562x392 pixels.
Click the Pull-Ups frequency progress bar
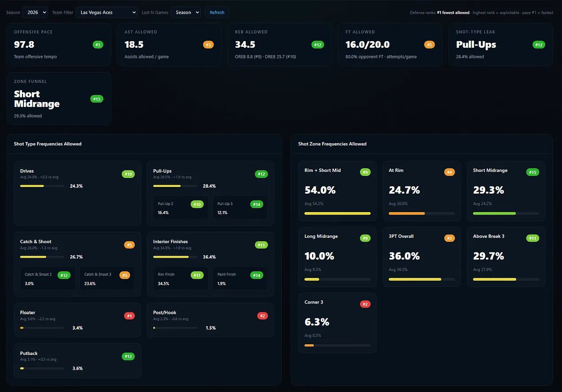(175, 186)
